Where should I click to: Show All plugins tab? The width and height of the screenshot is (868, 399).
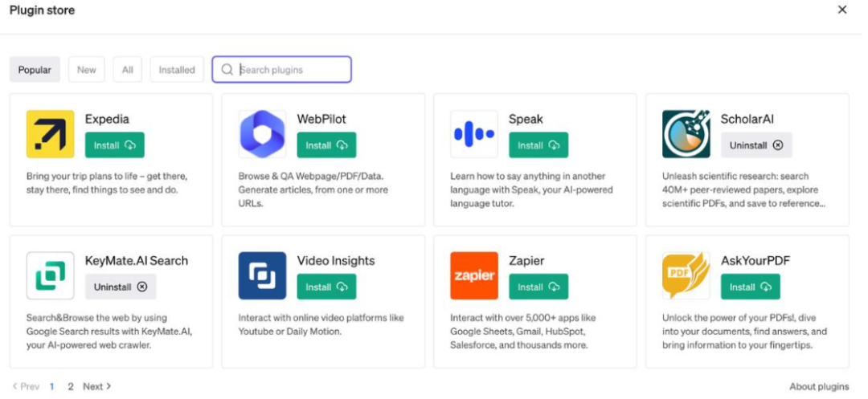tap(127, 70)
